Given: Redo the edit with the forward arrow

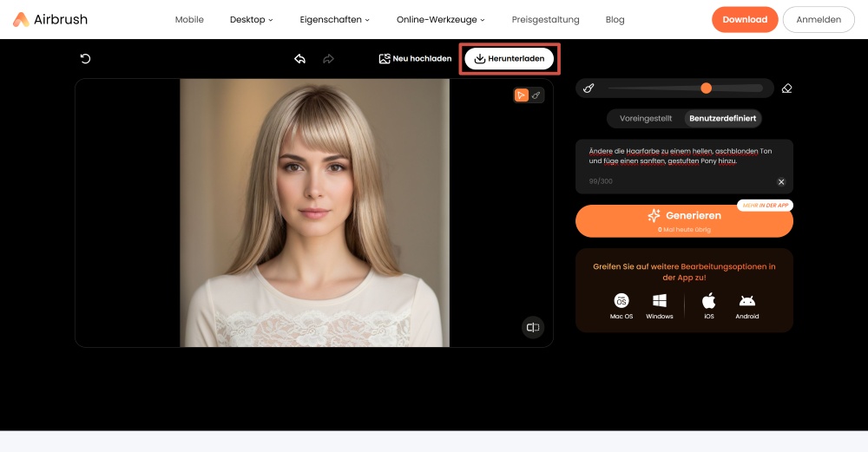Looking at the screenshot, I should point(328,59).
